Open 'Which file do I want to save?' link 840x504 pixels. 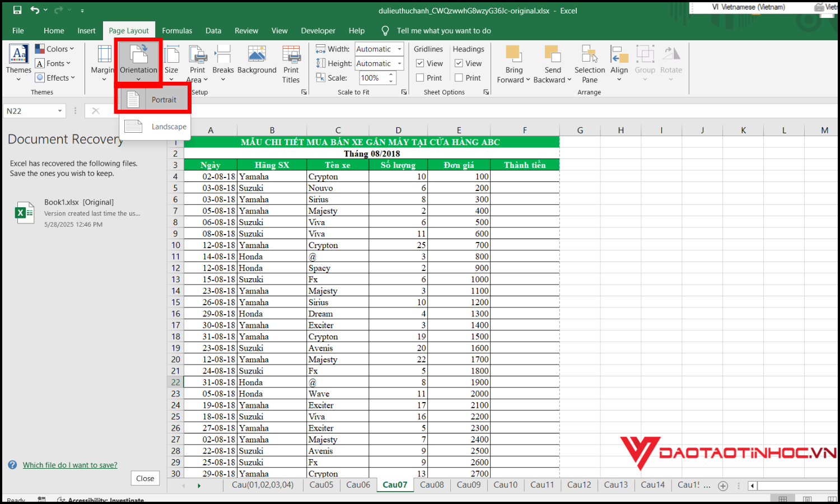click(x=70, y=465)
